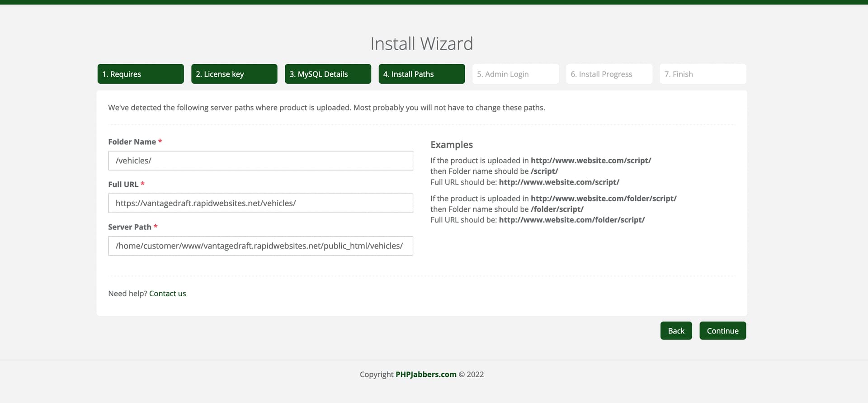Open the 2. License key step

(x=234, y=74)
